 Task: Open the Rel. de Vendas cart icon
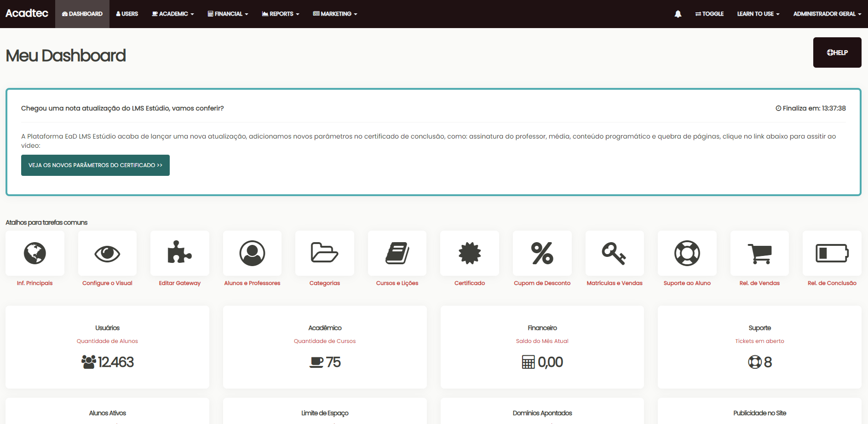tap(759, 253)
